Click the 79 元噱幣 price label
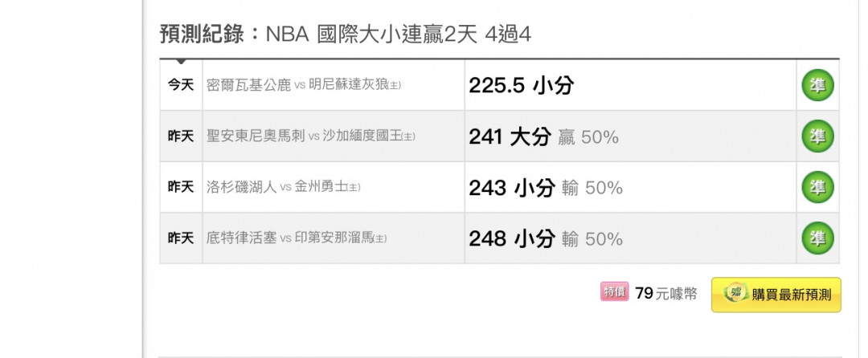Viewport: 868px width, 358px height. point(666,293)
